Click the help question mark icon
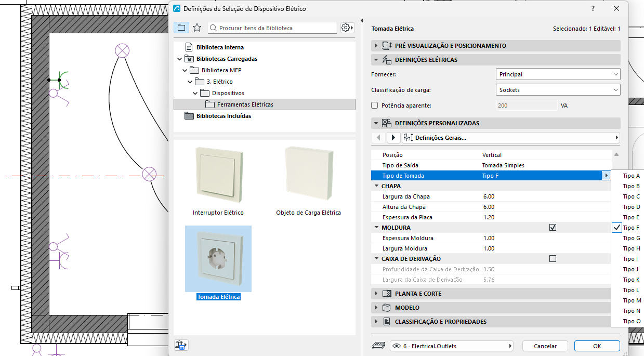This screenshot has height=356, width=644. (593, 9)
